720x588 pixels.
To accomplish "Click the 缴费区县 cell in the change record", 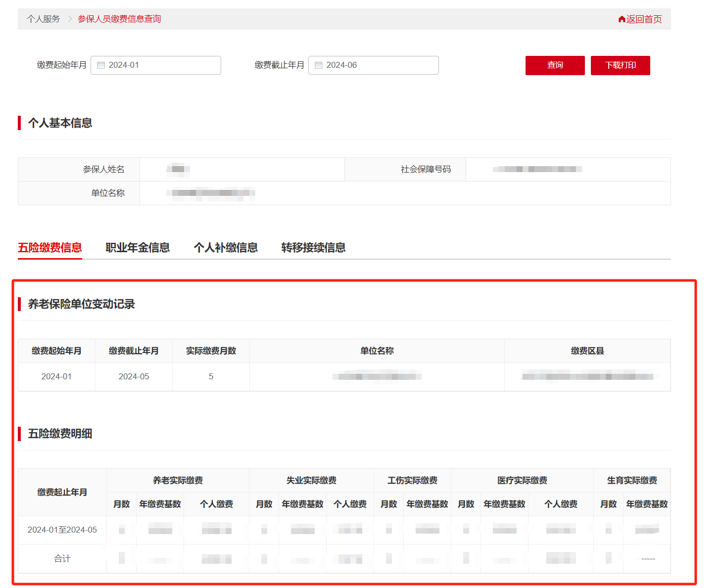I will point(587,377).
